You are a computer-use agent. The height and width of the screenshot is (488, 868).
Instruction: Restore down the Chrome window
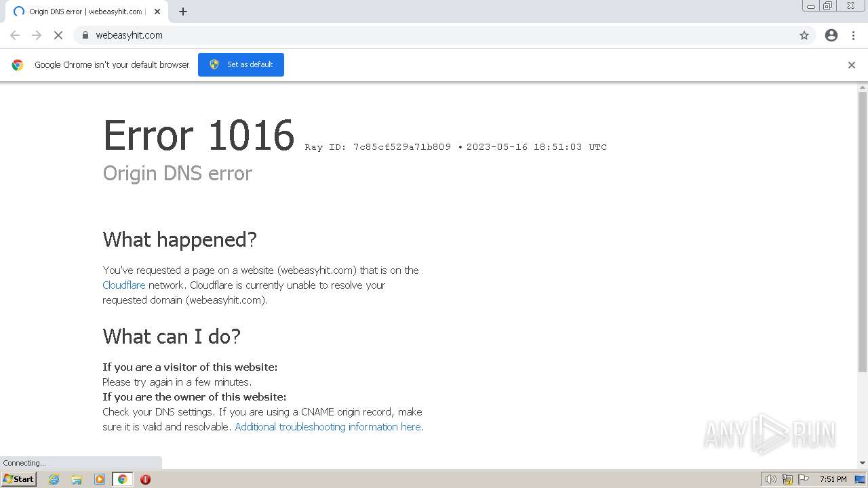[828, 6]
